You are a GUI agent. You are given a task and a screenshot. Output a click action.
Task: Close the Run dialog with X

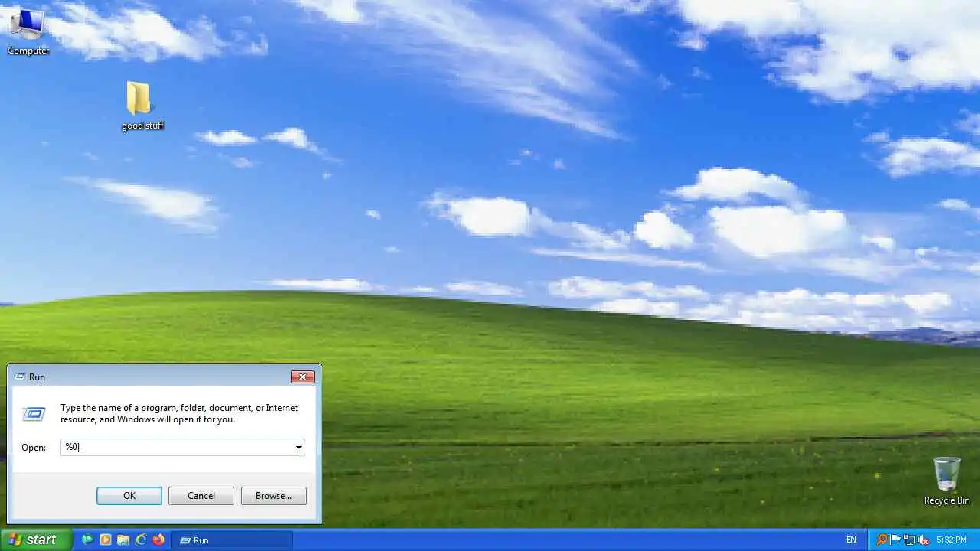click(x=302, y=377)
